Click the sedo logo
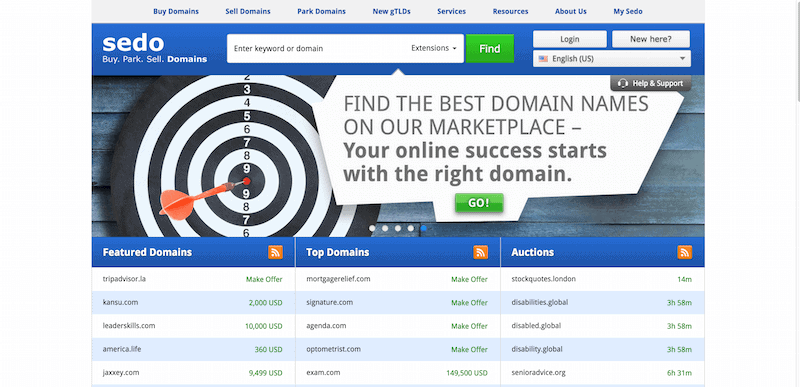The height and width of the screenshot is (387, 800). click(x=155, y=49)
